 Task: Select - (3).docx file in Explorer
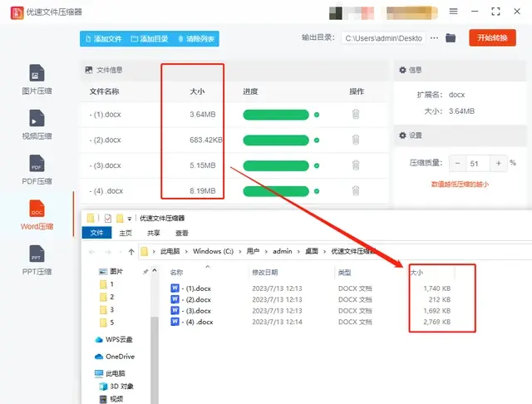click(190, 311)
